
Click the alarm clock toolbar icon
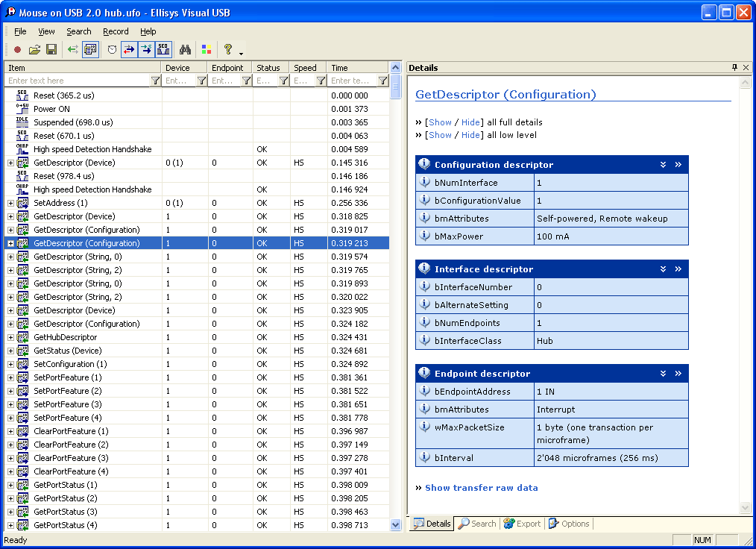pos(112,49)
